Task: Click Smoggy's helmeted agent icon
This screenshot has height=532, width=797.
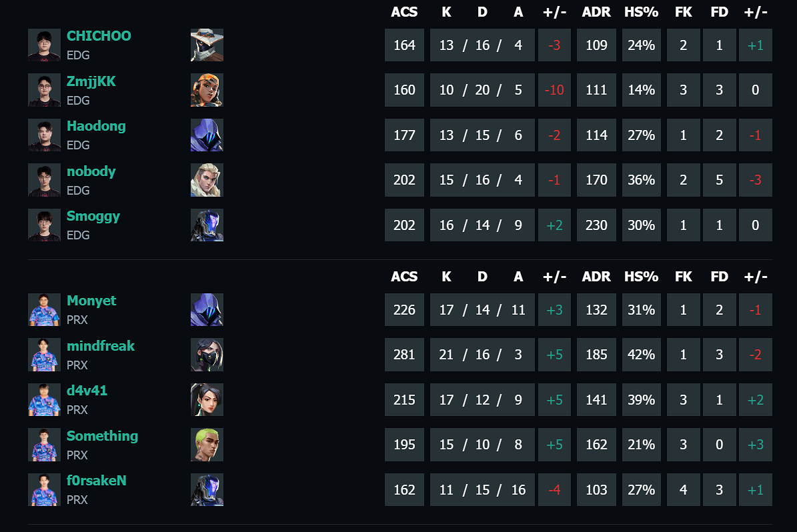Action: tap(207, 225)
